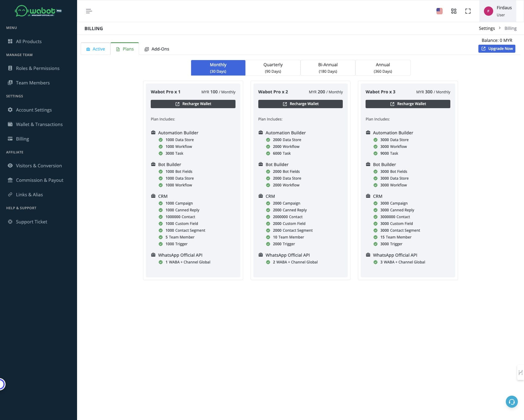524x420 pixels.
Task: Click the right-edge settings panel toggle
Action: (520, 373)
